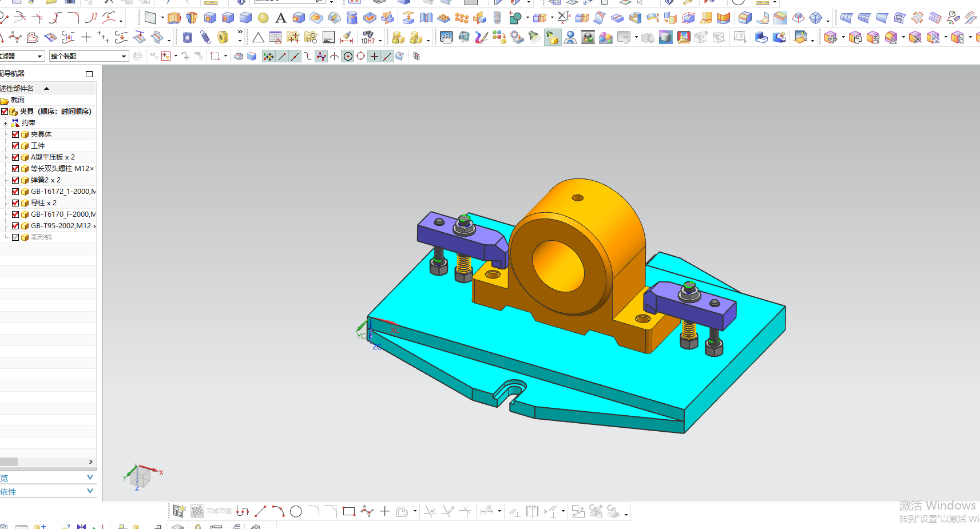Select the GB-T6170_F-2000 tree row label
Screen dimensions: 980x529
63,214
